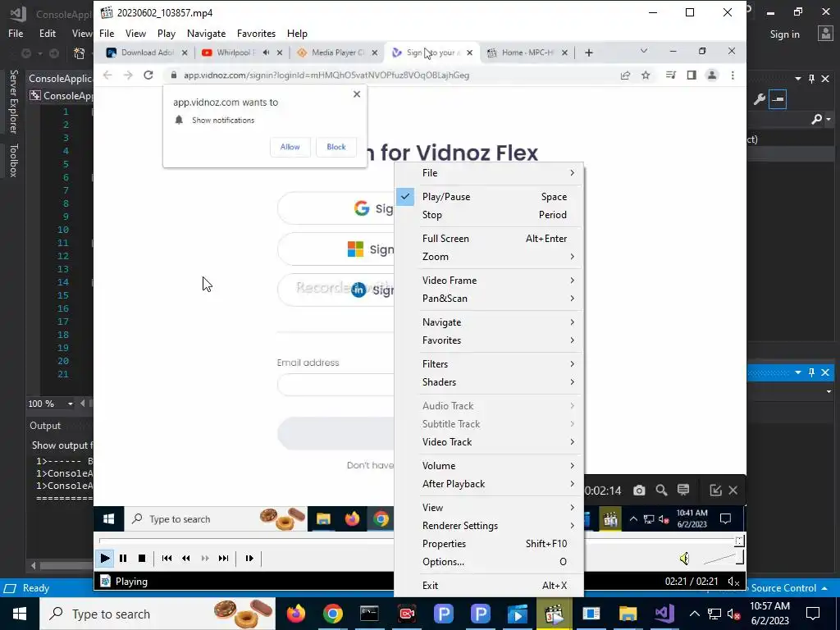The image size is (840, 630).
Task: Expand the Favorites submenu in context menu
Action: 489,340
